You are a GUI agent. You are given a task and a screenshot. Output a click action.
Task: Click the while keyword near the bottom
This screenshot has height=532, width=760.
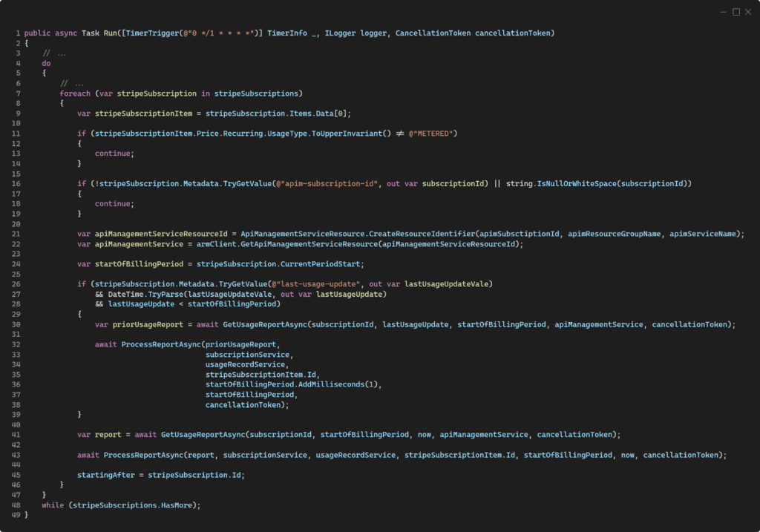pos(53,505)
